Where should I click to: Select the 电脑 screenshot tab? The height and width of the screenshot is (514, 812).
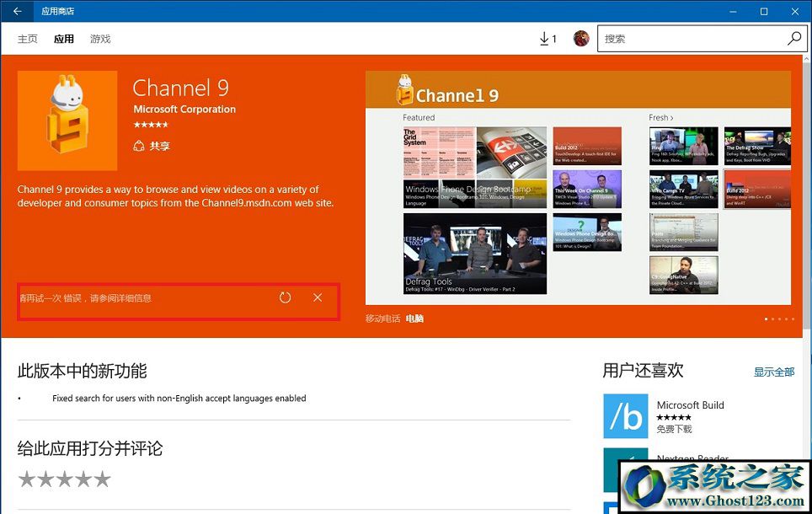(x=414, y=319)
